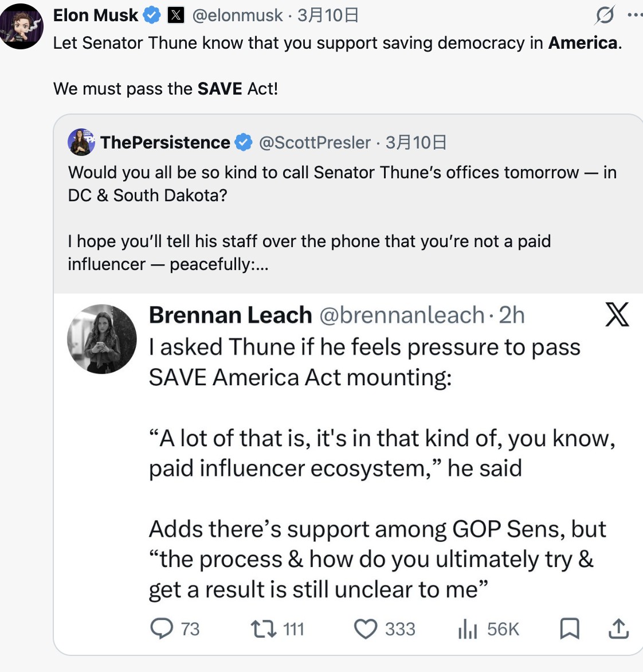
Task: Click Elon Musk's blue verified badge
Action: pos(152,15)
